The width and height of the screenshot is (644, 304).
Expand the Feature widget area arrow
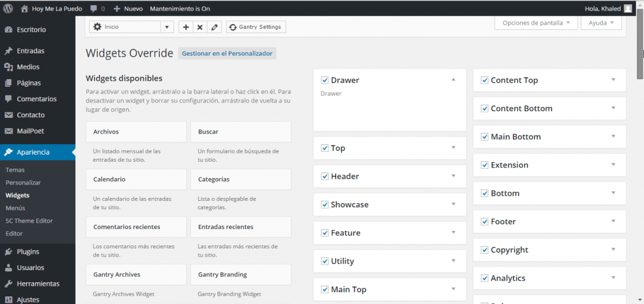pos(453,233)
